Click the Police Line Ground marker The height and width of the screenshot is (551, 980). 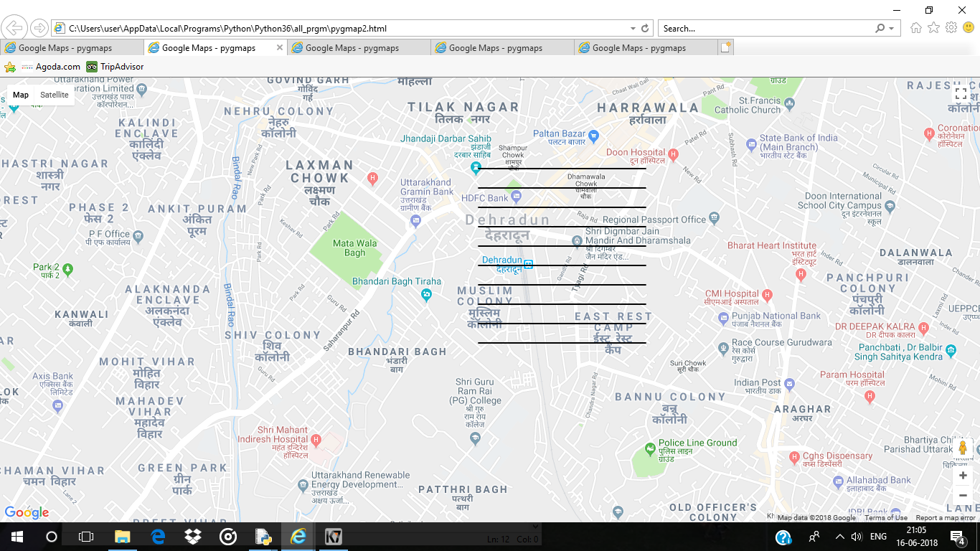[650, 449]
